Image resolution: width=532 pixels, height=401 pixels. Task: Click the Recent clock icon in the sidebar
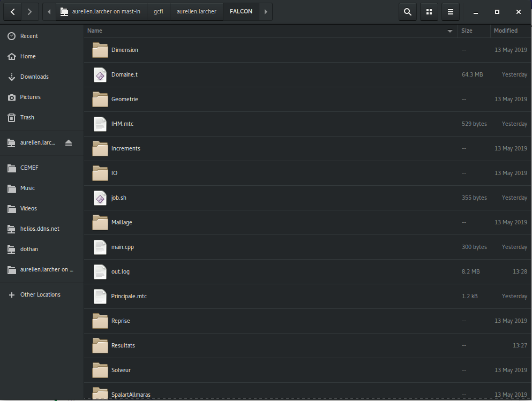tap(12, 36)
